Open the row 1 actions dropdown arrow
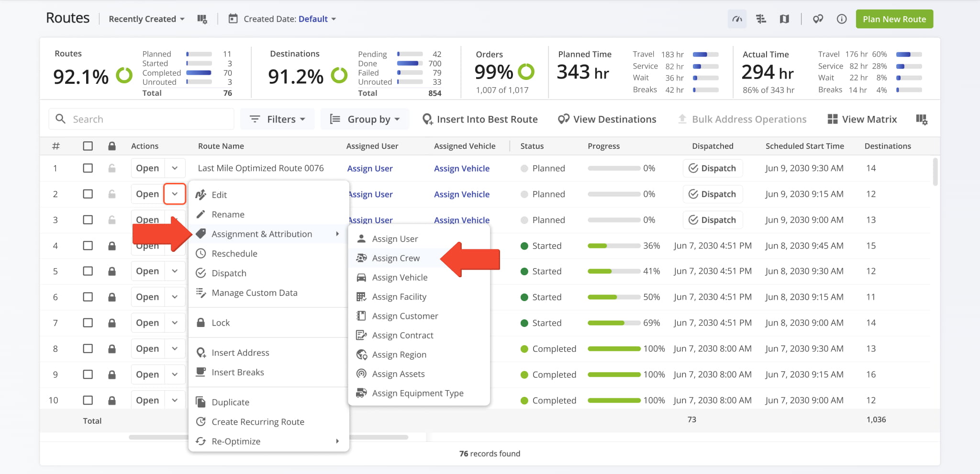Image resolution: width=980 pixels, height=474 pixels. click(175, 168)
